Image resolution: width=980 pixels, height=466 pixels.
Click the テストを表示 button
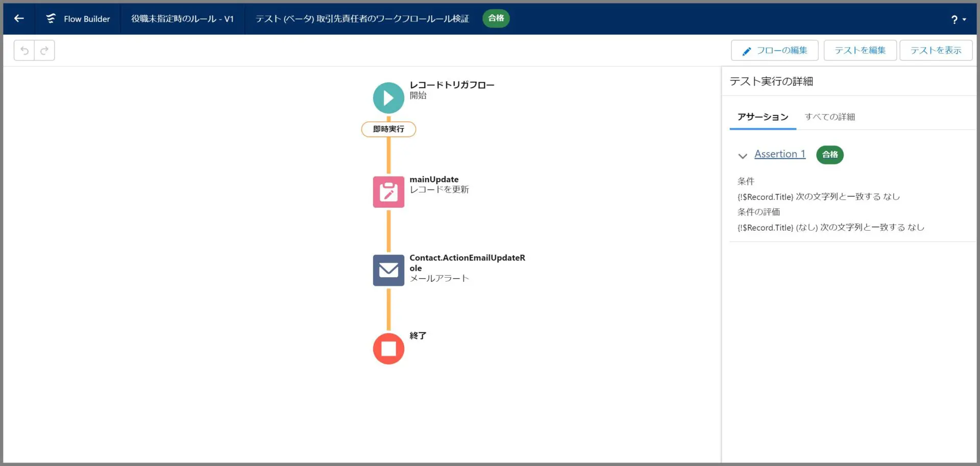(936, 51)
